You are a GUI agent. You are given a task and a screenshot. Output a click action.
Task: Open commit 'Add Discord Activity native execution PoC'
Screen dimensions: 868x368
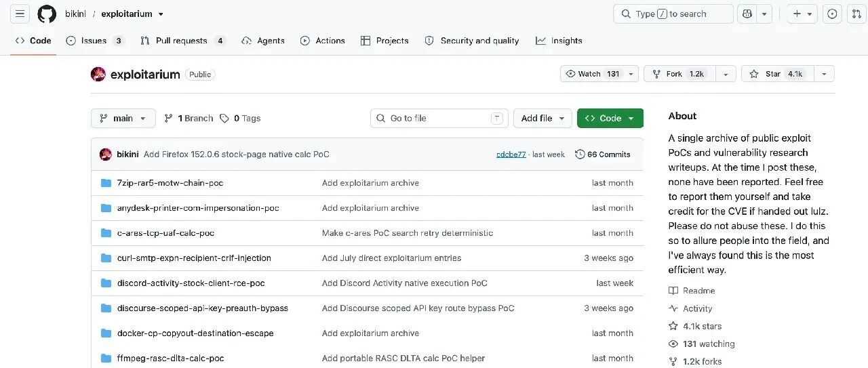pos(405,283)
